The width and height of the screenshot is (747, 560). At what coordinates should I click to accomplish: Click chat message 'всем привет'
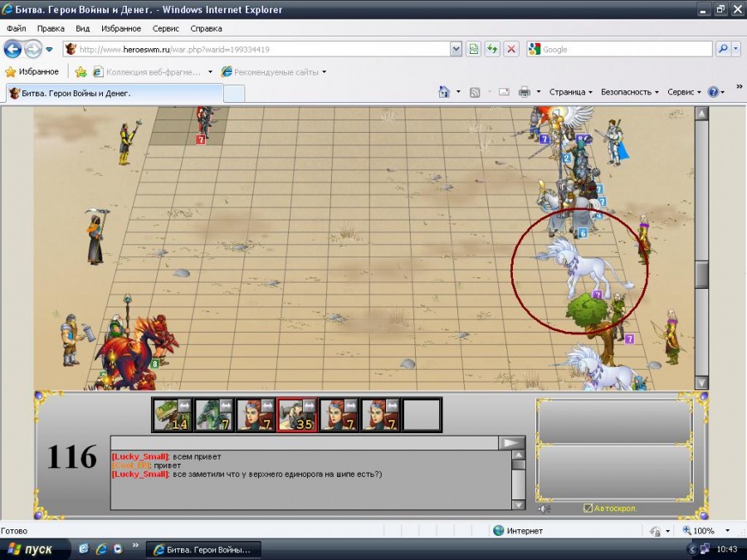point(197,456)
